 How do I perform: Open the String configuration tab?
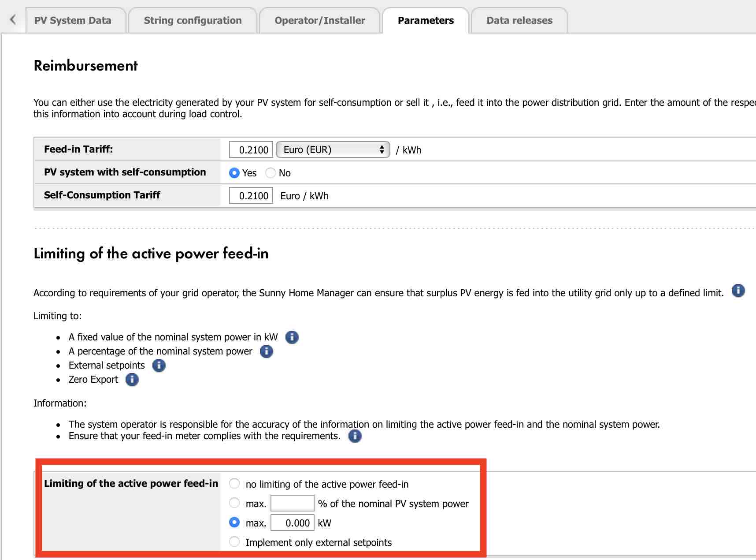(x=193, y=20)
